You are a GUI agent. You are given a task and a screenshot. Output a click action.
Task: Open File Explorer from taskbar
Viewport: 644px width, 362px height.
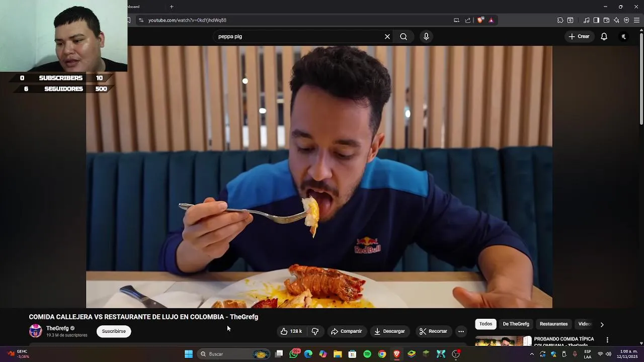click(338, 354)
